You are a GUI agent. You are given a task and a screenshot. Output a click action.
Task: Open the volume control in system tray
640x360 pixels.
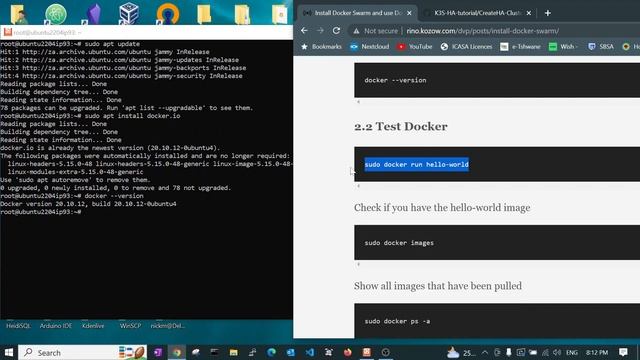557,352
